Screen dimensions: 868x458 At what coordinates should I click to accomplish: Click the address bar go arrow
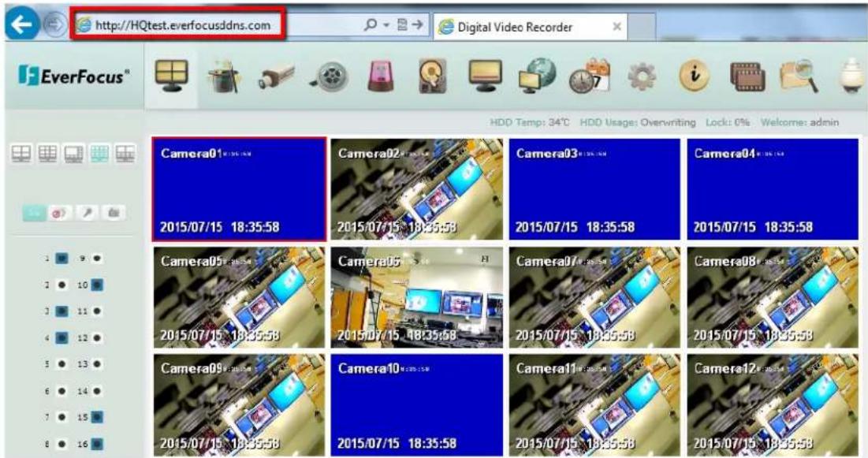click(418, 25)
